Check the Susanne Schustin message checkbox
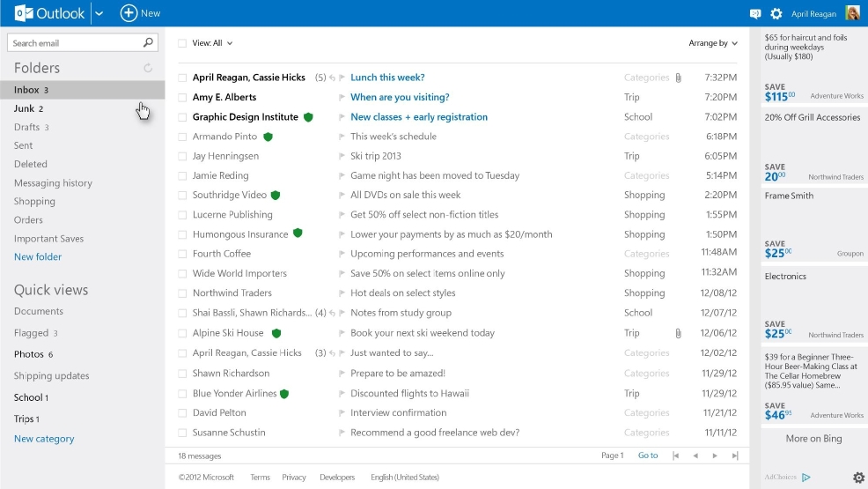 182,433
